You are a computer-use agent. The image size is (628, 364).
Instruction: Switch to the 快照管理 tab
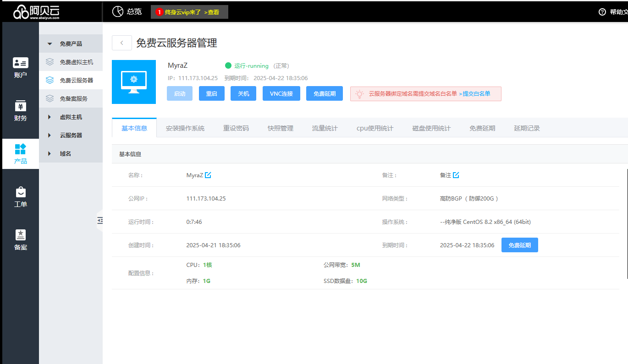[281, 128]
